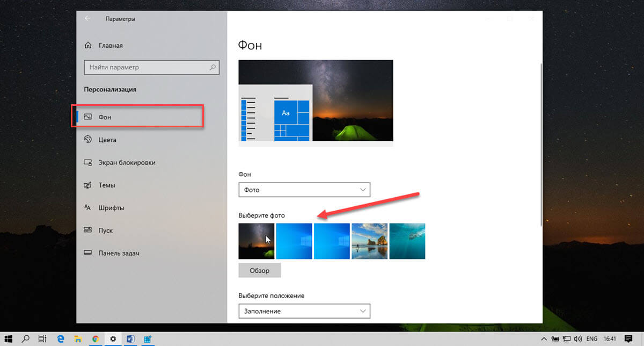The width and height of the screenshot is (644, 346).
Task: Expand the Фон dropdown showing Фото
Action: (x=304, y=190)
